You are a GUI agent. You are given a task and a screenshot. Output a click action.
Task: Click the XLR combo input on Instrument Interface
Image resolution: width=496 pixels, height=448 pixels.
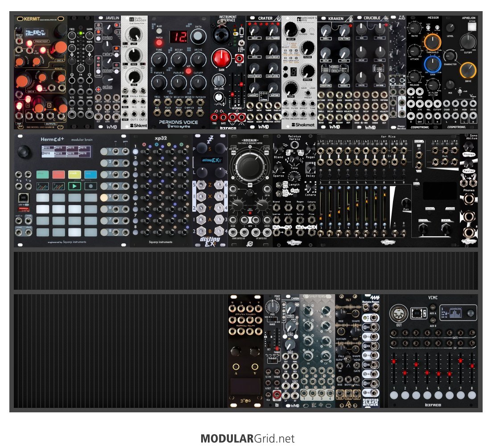(222, 34)
